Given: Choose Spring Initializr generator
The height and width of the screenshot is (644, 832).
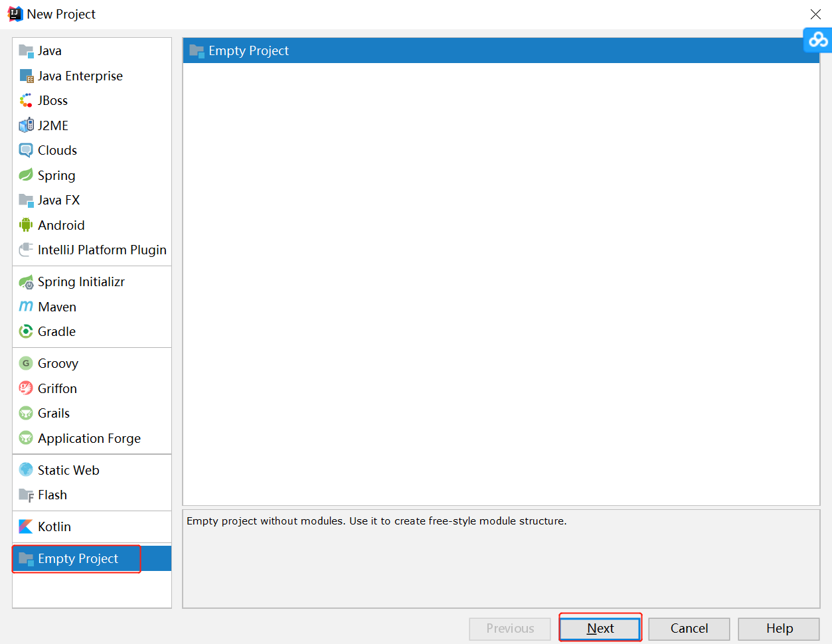Looking at the screenshot, I should tap(92, 282).
